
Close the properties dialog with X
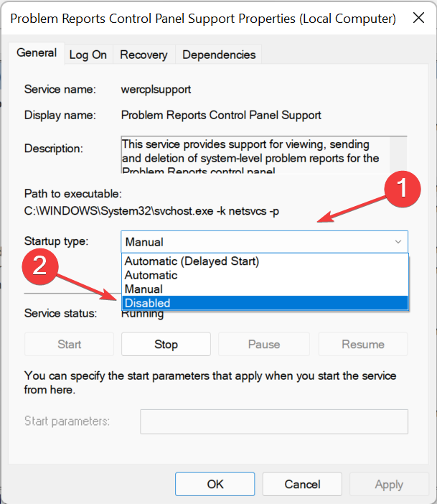point(418,18)
